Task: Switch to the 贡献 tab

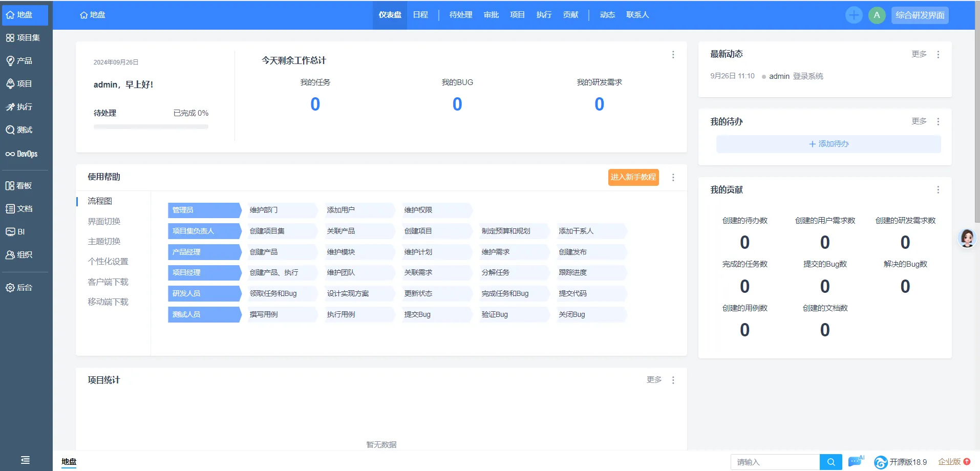Action: (570, 15)
